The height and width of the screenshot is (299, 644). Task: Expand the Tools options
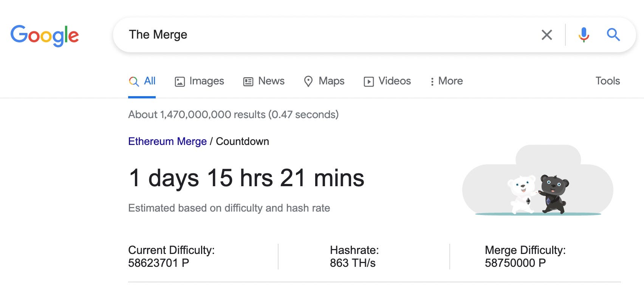tap(607, 81)
